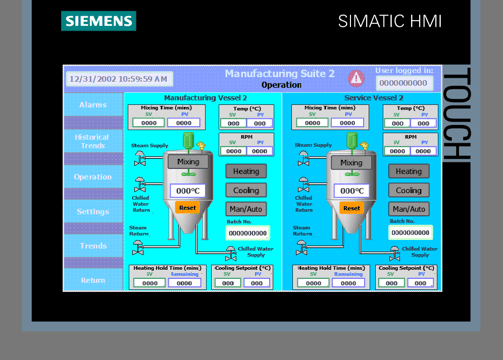Open the Alarms screen
Image resolution: width=503 pixels, height=360 pixels.
pyautogui.click(x=93, y=105)
